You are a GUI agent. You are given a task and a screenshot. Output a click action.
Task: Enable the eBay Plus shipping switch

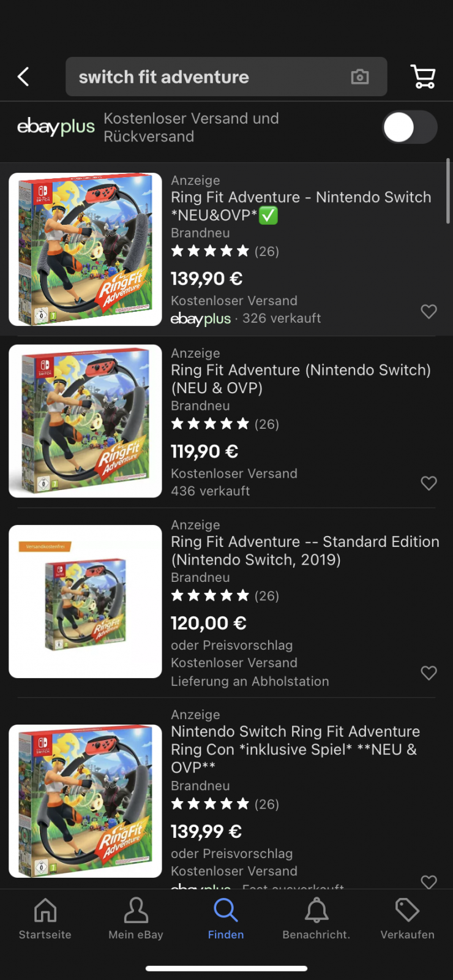click(410, 127)
